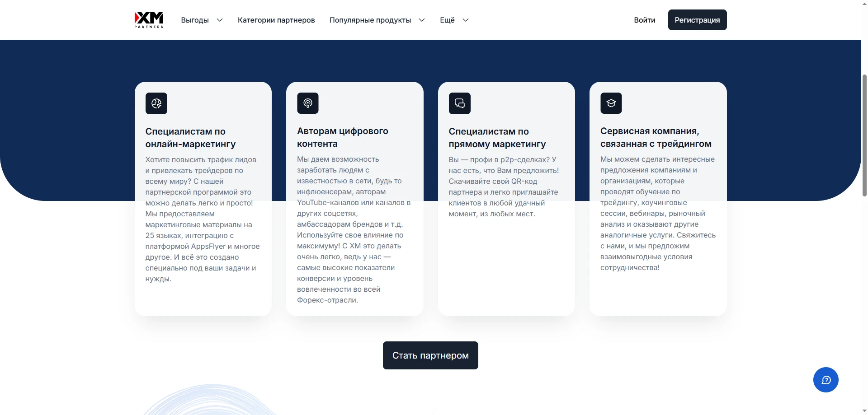The image size is (868, 415).
Task: Click the Регистрация button
Action: [697, 20]
